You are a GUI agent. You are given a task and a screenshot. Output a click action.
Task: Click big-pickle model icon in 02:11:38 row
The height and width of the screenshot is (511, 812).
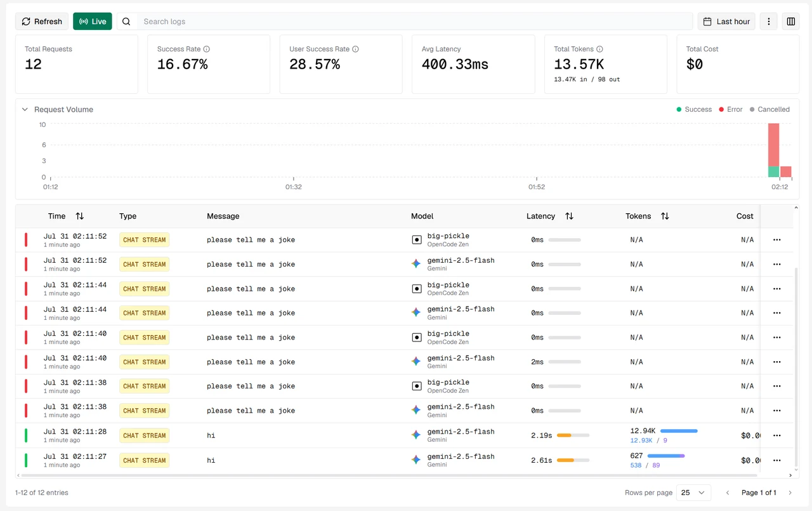point(416,386)
